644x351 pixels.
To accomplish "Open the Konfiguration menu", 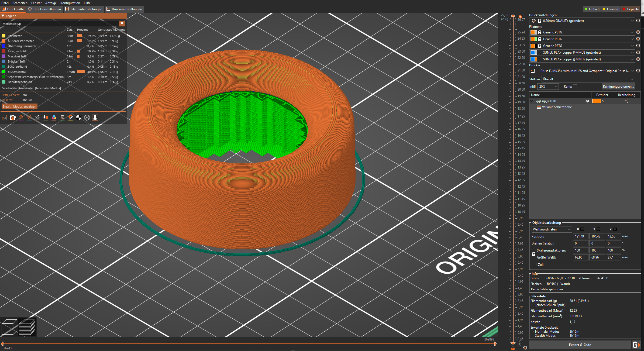I will point(70,3).
